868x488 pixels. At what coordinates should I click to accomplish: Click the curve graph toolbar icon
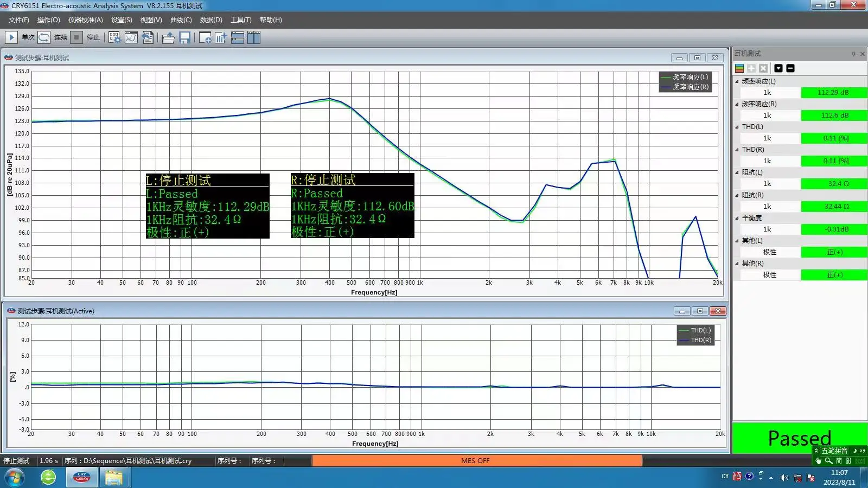pyautogui.click(x=131, y=37)
